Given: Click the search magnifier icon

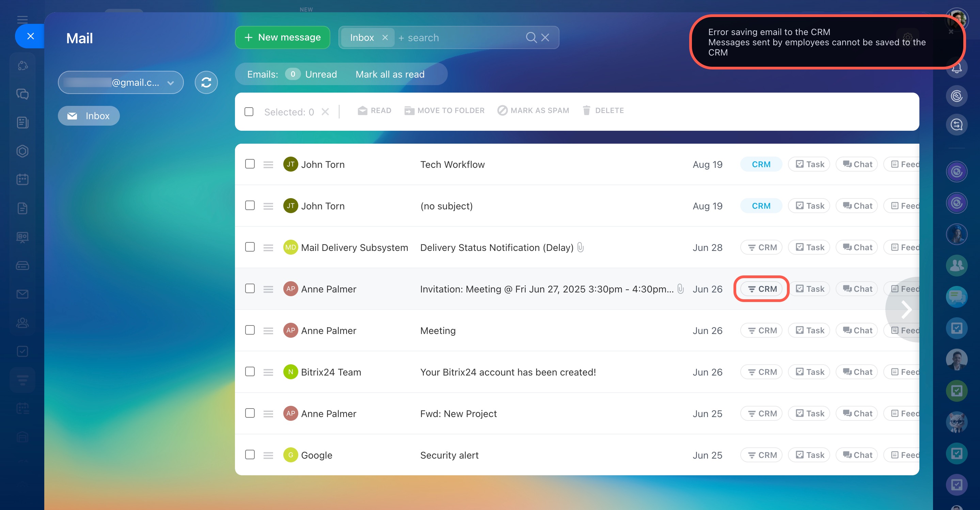Looking at the screenshot, I should point(531,37).
